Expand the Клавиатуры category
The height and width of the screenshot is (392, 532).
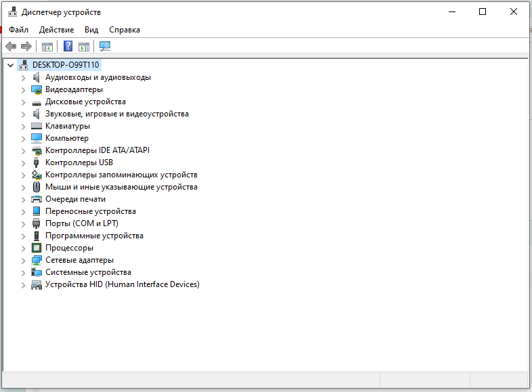23,127
